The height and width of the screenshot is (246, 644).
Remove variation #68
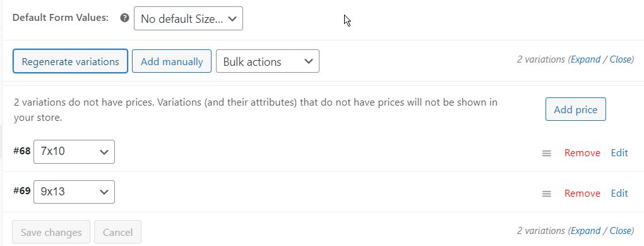[582, 153]
